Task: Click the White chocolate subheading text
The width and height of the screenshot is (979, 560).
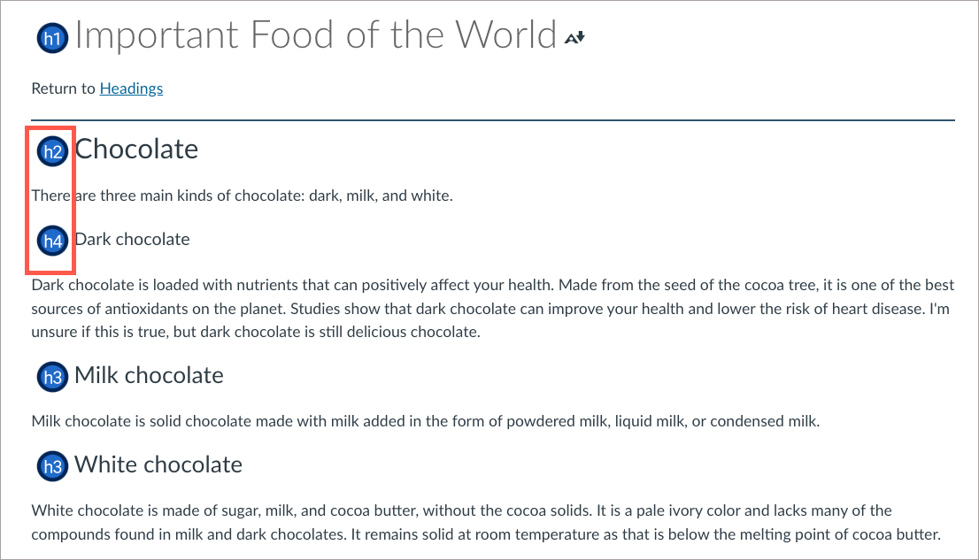Action: click(x=158, y=464)
